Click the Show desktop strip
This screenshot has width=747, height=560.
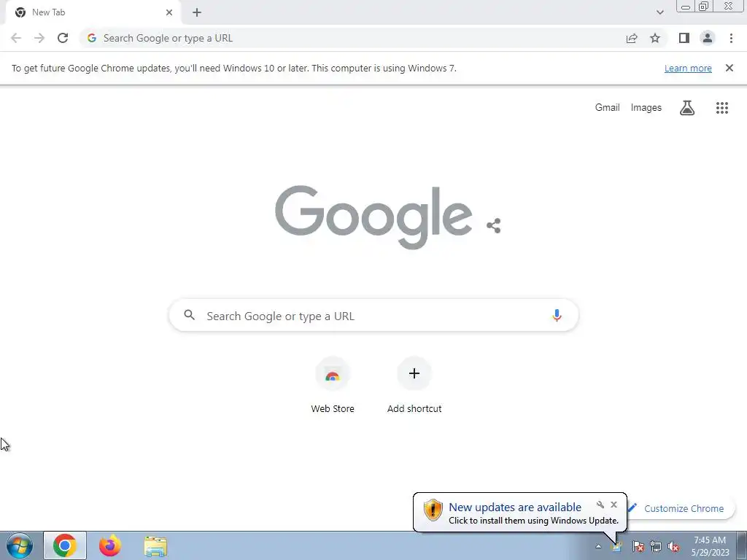(x=742, y=545)
